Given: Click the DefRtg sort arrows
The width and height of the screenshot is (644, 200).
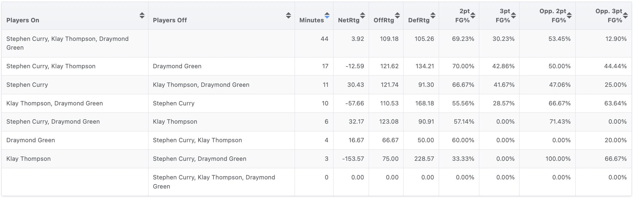Looking at the screenshot, I should pyautogui.click(x=433, y=16).
